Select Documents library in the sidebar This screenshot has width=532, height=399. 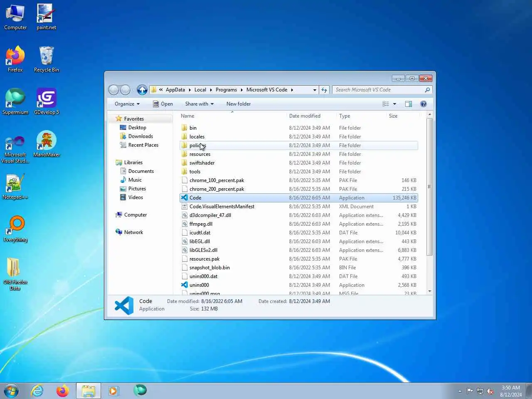(141, 171)
